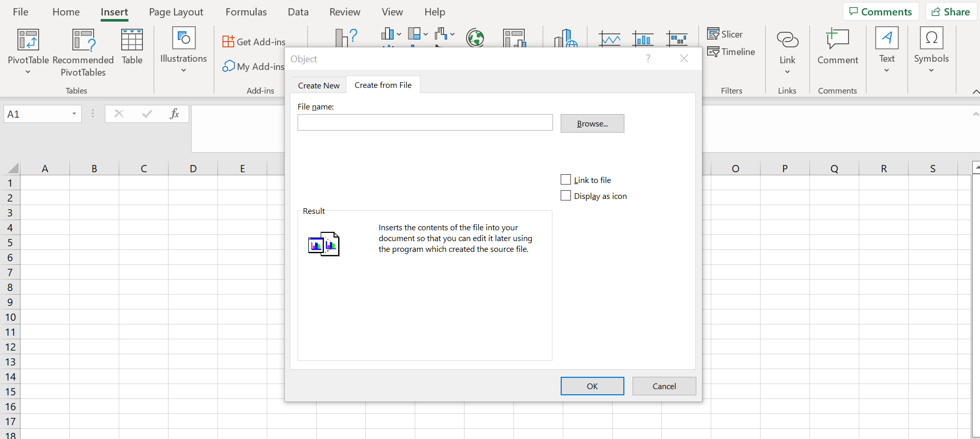Go to the Data ribbon tab

click(x=298, y=12)
